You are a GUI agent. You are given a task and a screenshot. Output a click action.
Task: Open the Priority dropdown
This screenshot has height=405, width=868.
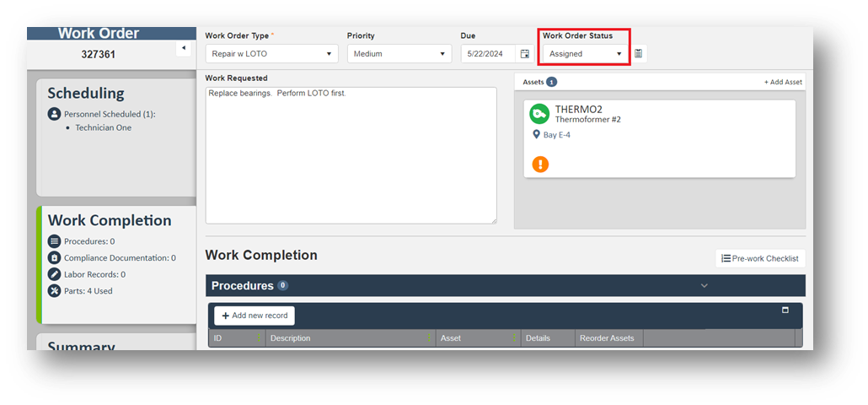click(x=400, y=54)
